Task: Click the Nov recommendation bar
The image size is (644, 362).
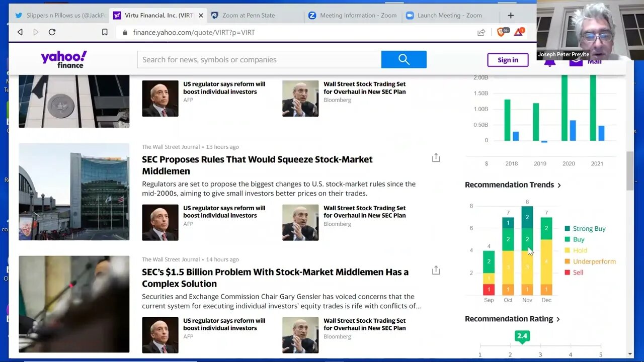Action: coord(527,251)
